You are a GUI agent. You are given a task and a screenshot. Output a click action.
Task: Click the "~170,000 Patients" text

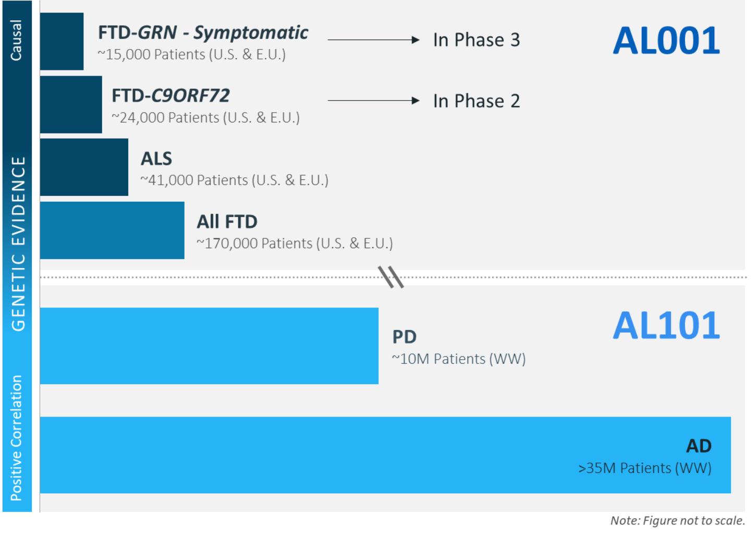295,243
